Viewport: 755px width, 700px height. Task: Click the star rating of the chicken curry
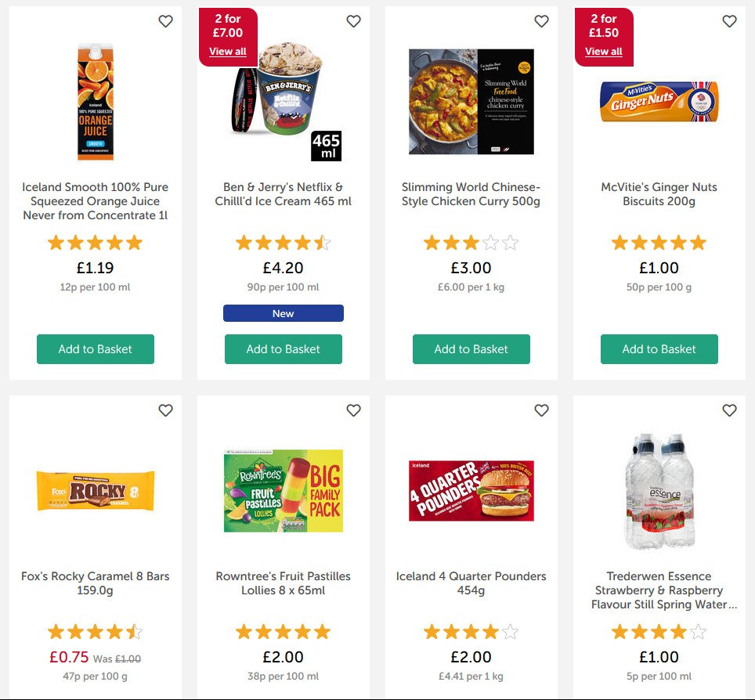pos(471,242)
